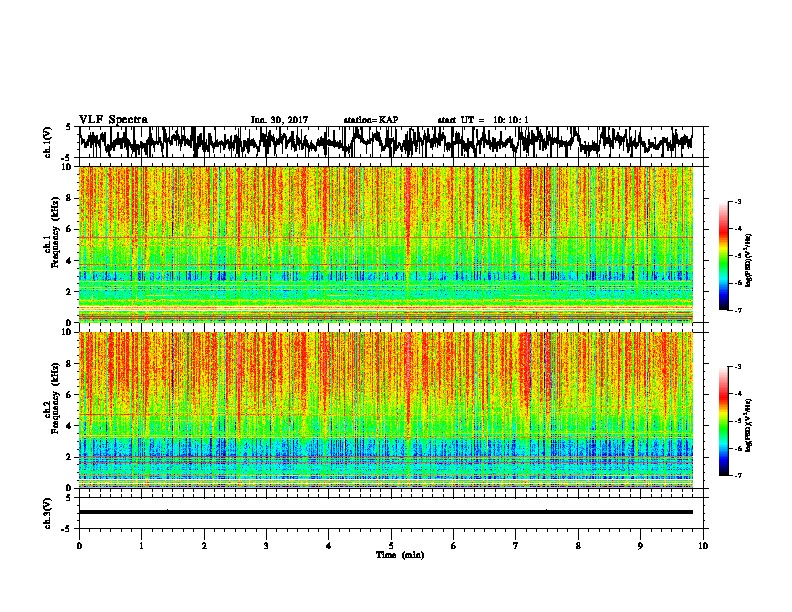Click the time axis tick label "7"
This screenshot has height=612, width=792.
pos(516,546)
